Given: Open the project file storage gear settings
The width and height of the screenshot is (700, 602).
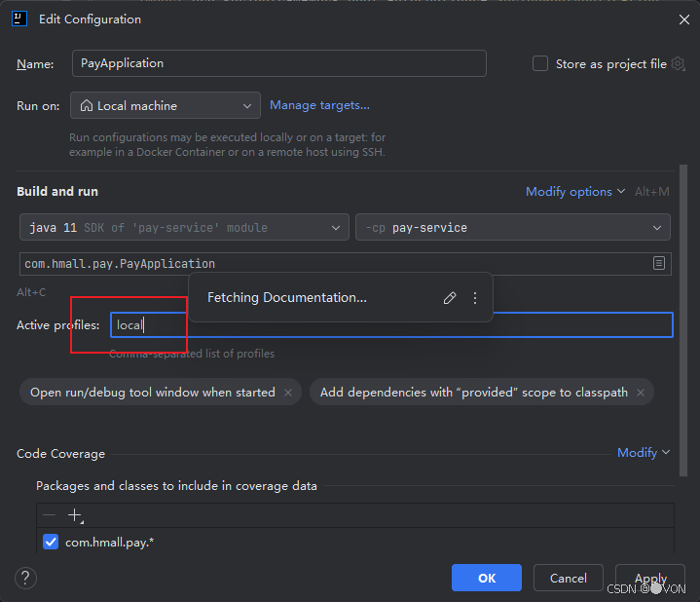Looking at the screenshot, I should pyautogui.click(x=678, y=64).
